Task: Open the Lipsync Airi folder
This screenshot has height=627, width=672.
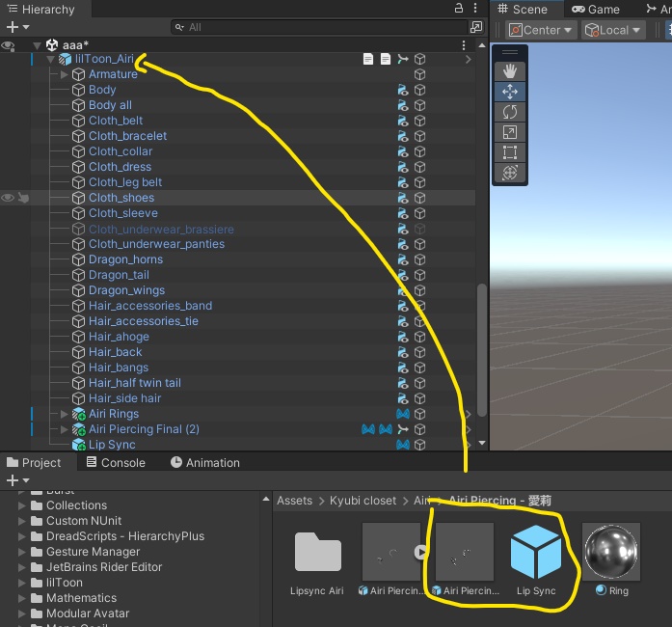Action: pyautogui.click(x=317, y=552)
